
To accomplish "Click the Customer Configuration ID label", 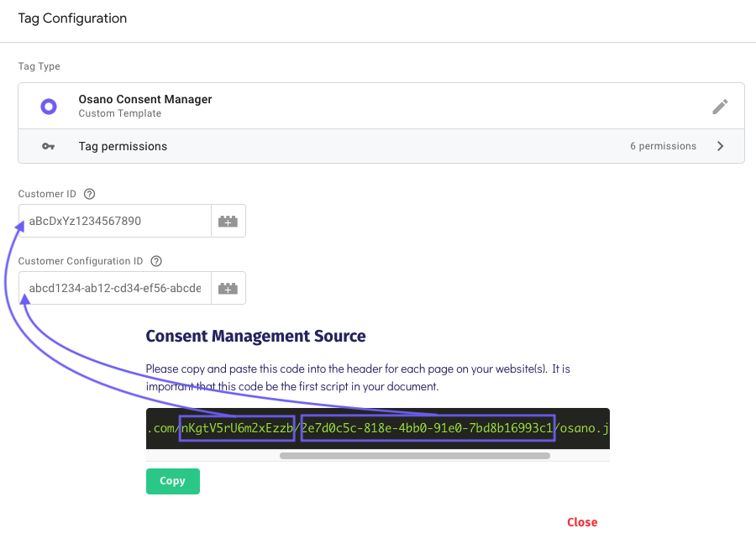I will click(x=81, y=261).
